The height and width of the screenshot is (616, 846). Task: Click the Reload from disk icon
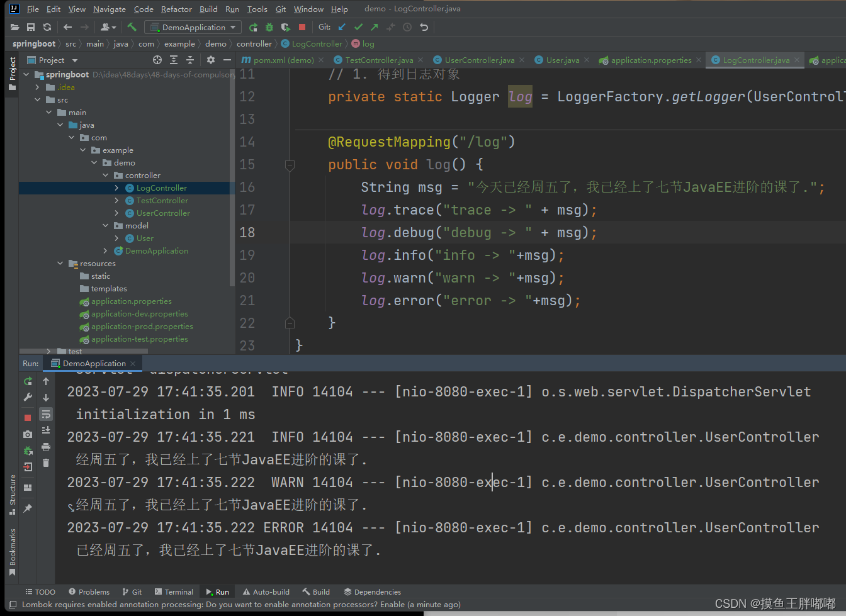pyautogui.click(x=47, y=27)
